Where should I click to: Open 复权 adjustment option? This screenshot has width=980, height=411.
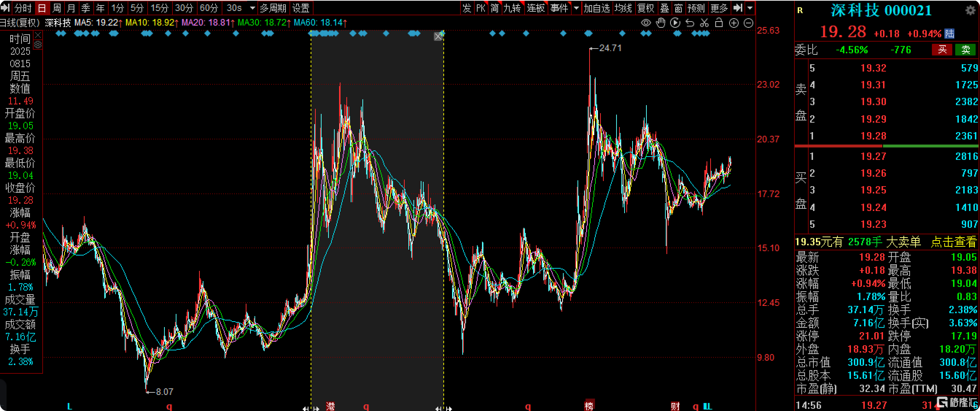tap(646, 8)
